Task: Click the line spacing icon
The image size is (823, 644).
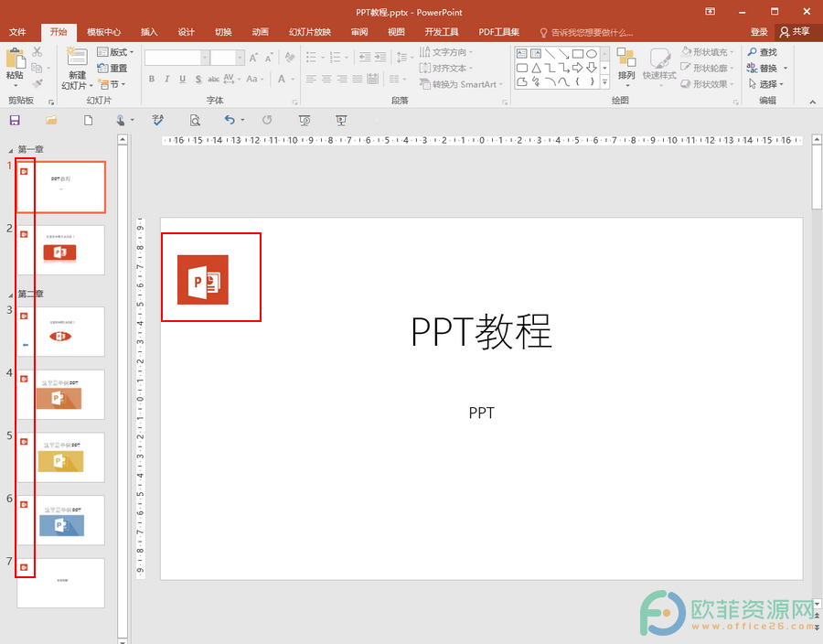Action: [x=402, y=58]
